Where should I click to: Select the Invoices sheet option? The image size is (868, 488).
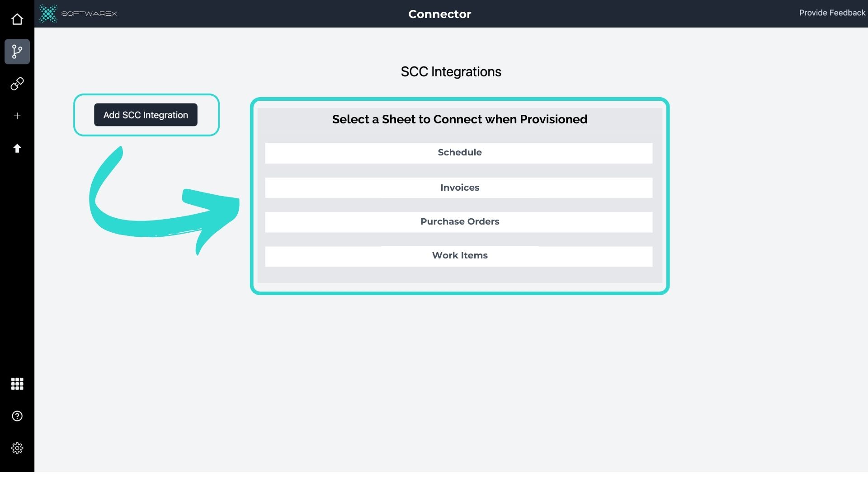(x=459, y=187)
